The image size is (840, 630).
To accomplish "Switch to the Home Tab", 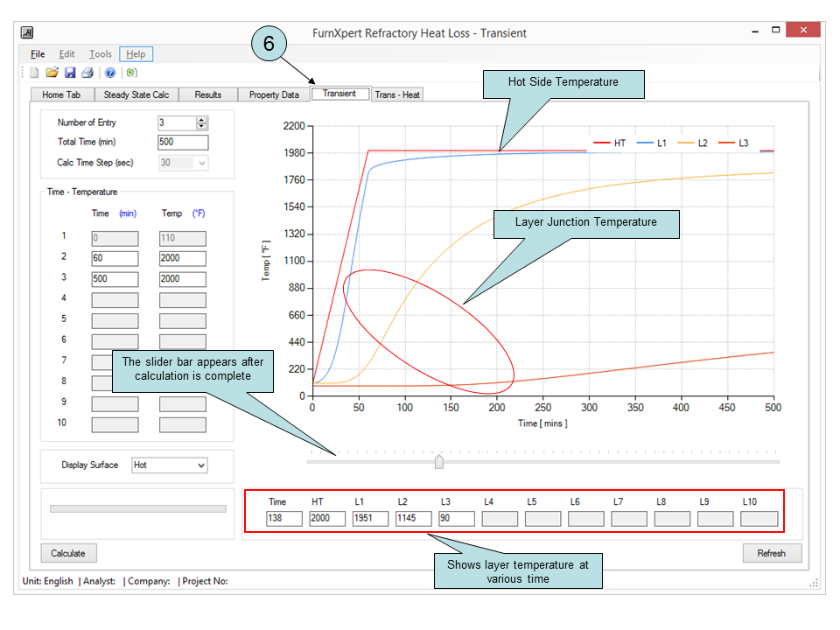I will 61,94.
